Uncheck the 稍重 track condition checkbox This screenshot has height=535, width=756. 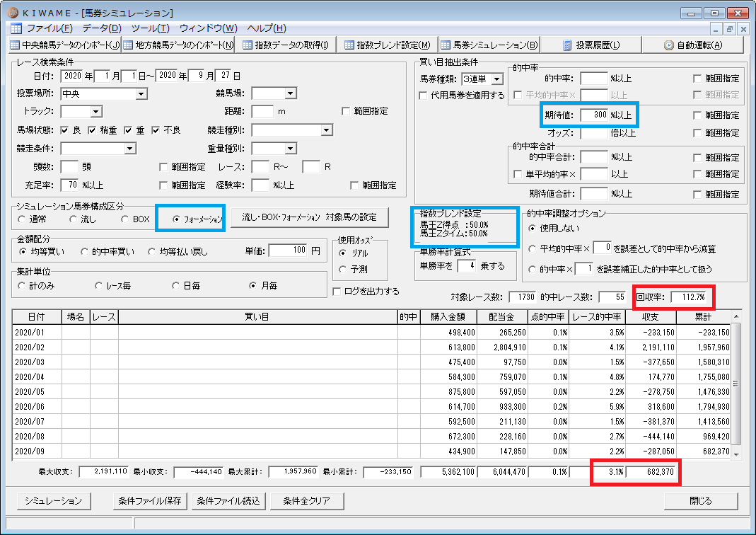coord(92,130)
